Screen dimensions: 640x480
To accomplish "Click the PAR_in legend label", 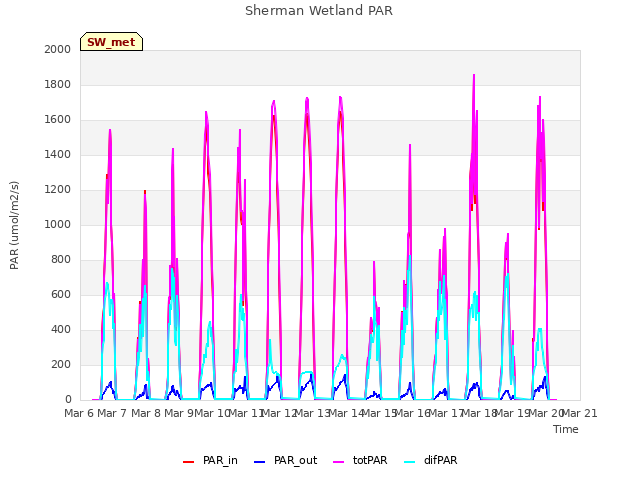I will tap(220, 460).
